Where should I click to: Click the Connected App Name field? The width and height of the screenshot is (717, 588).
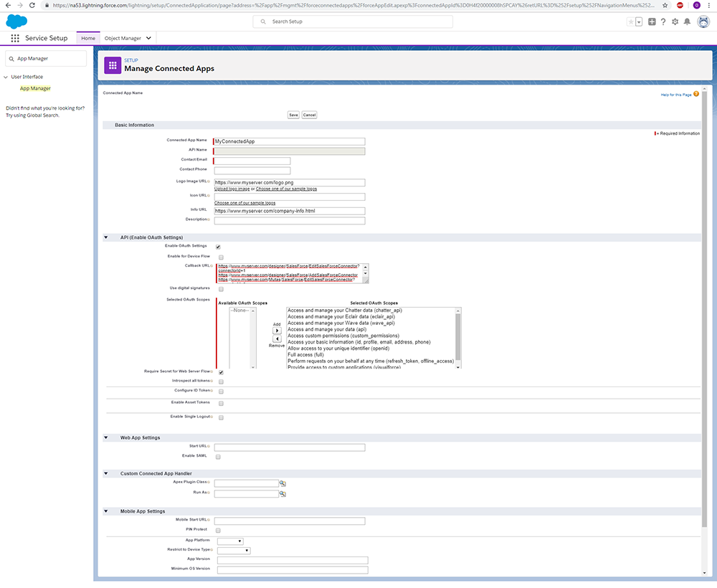[x=290, y=142]
